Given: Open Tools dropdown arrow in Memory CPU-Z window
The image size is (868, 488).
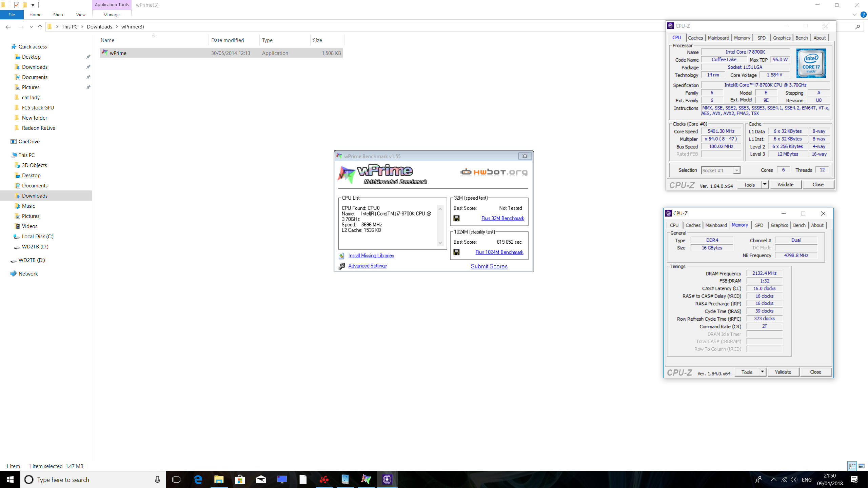Looking at the screenshot, I should point(762,372).
